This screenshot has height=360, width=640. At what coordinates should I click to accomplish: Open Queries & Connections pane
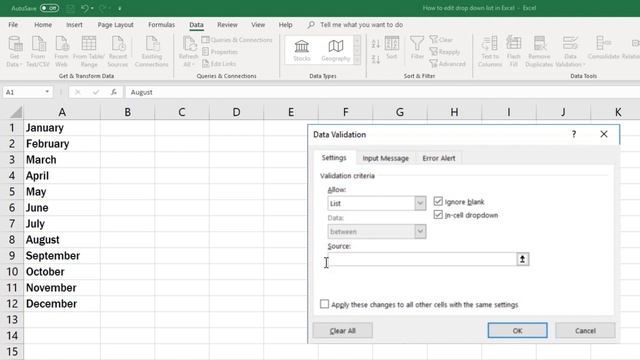pos(237,40)
